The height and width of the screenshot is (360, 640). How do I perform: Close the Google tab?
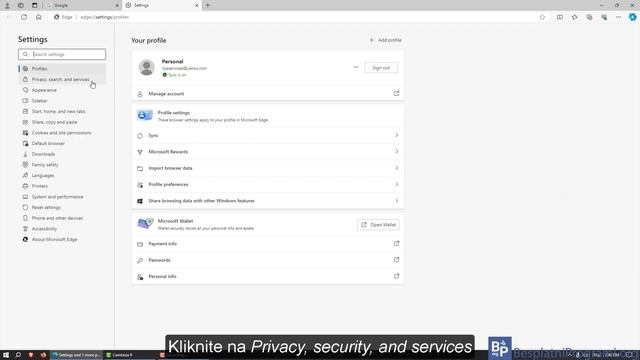coord(117,5)
